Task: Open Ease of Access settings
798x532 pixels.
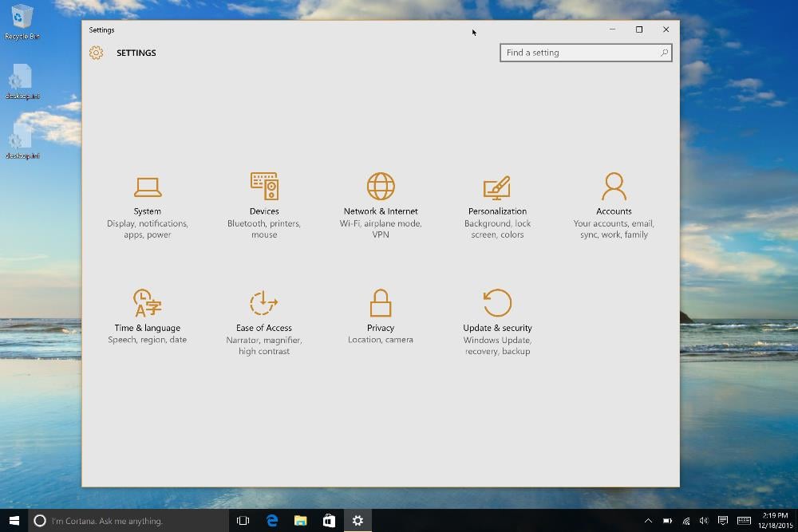Action: [264, 323]
